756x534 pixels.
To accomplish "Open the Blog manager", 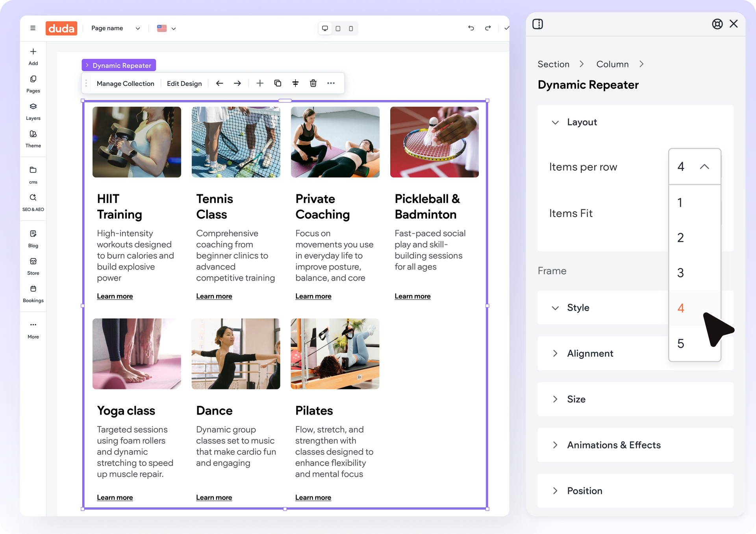I will pyautogui.click(x=33, y=239).
